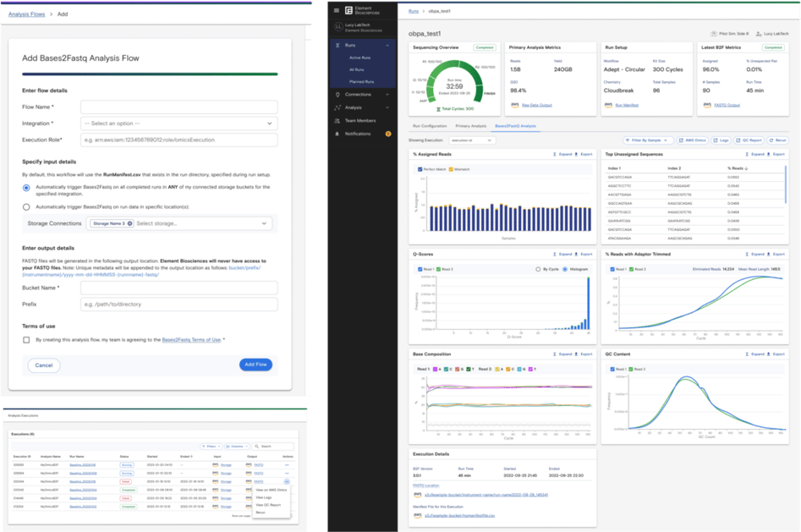
Task: Click the Flow Name input field
Action: point(178,107)
